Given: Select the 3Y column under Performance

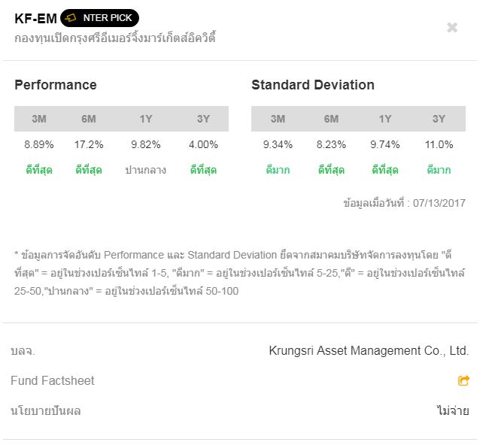Looking at the screenshot, I should point(203,119).
